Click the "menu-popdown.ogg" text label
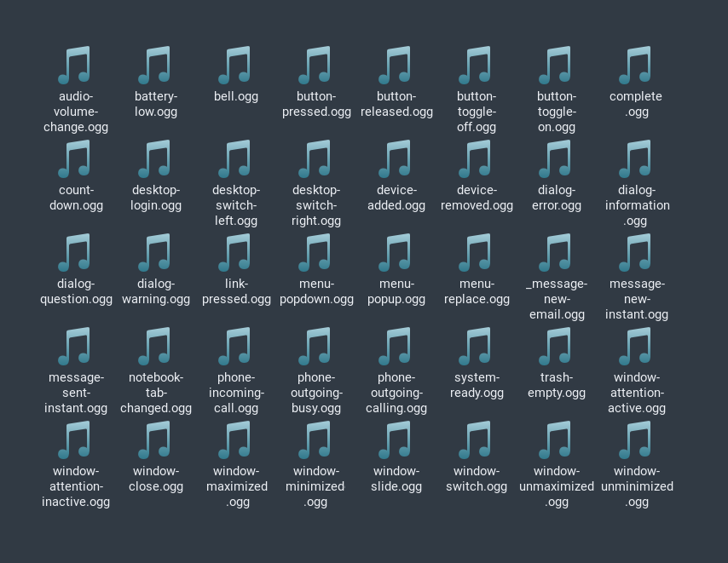 [316, 291]
